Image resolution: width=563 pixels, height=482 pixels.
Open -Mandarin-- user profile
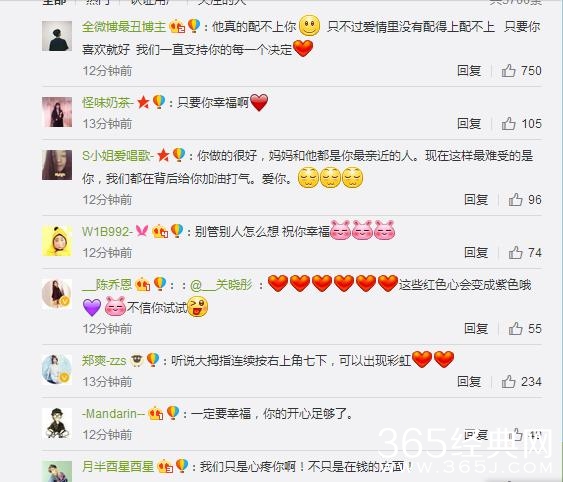(113, 414)
